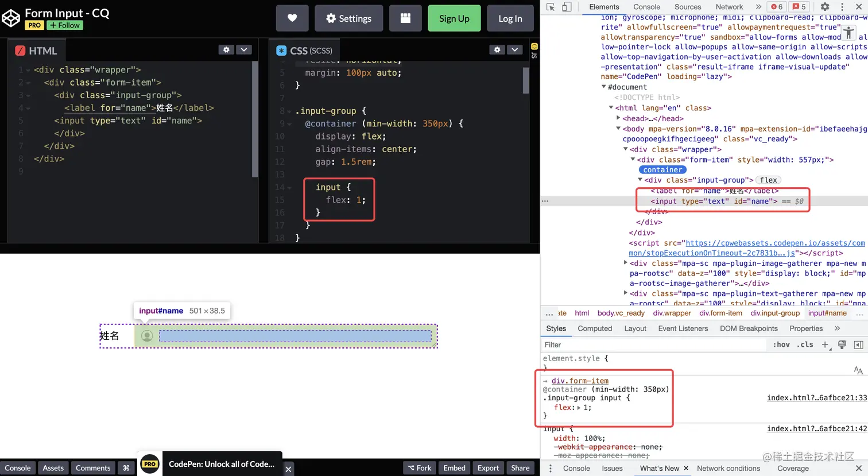Expand the HTML editor dropdown arrow
The height and width of the screenshot is (476, 868).
[244, 50]
